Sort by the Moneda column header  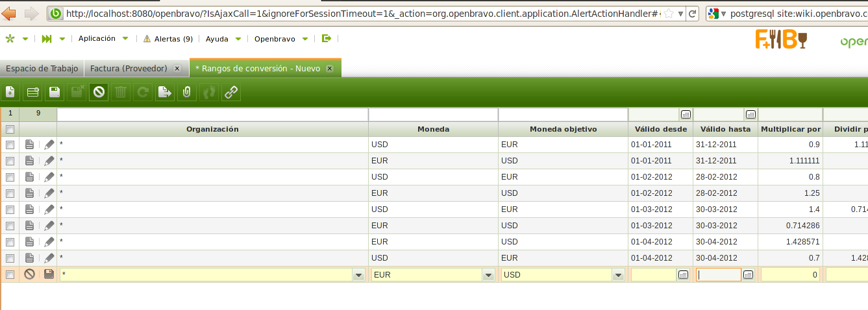tap(433, 129)
